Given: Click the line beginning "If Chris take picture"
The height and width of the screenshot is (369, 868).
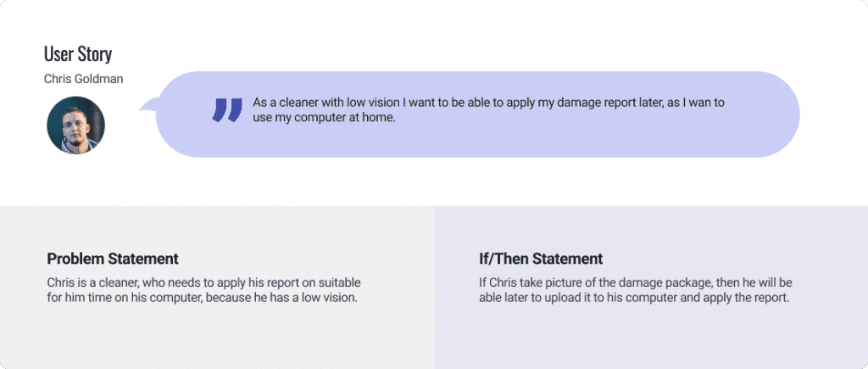Looking at the screenshot, I should click(x=635, y=282).
